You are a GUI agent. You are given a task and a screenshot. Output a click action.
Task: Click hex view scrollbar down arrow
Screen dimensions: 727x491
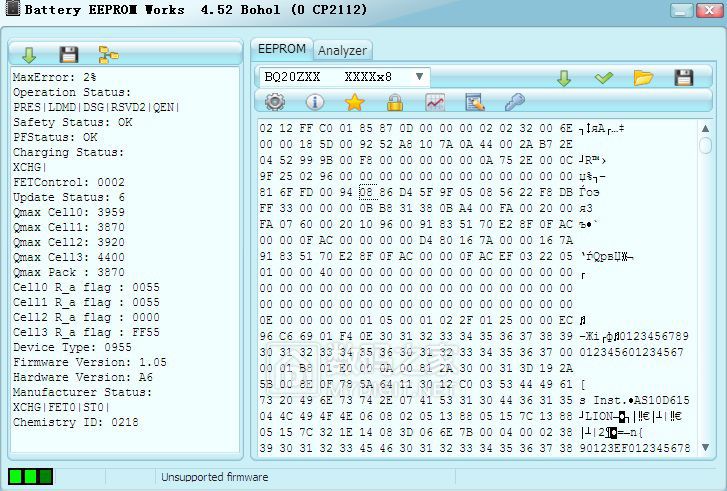(x=705, y=447)
